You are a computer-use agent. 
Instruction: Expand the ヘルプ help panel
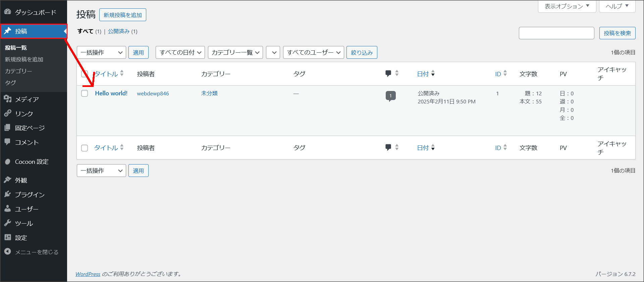617,6
